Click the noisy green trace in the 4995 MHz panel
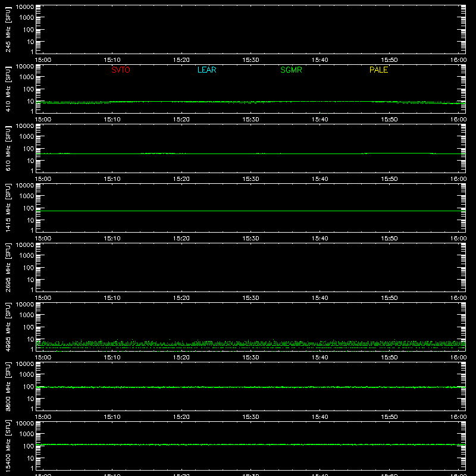The image size is (476, 476). pos(250,345)
